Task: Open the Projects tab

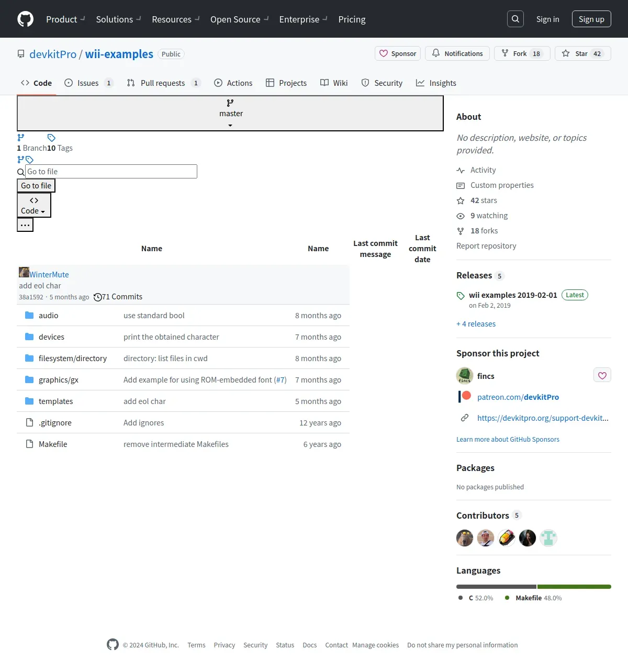Action: [286, 83]
